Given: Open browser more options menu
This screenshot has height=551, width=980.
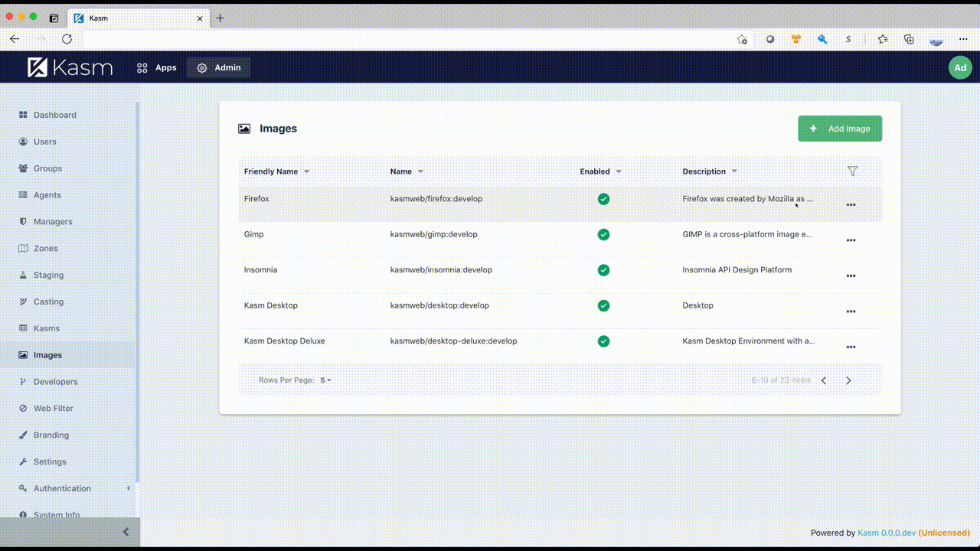Looking at the screenshot, I should [963, 39].
